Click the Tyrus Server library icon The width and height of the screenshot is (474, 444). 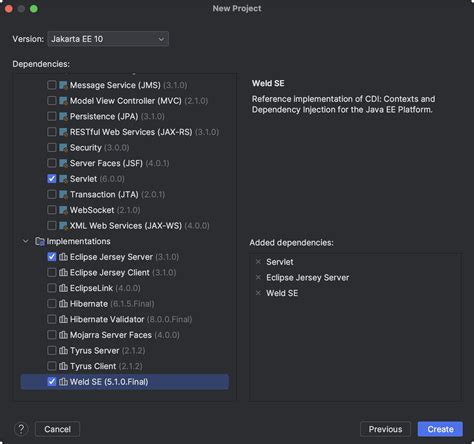pyautogui.click(x=63, y=351)
